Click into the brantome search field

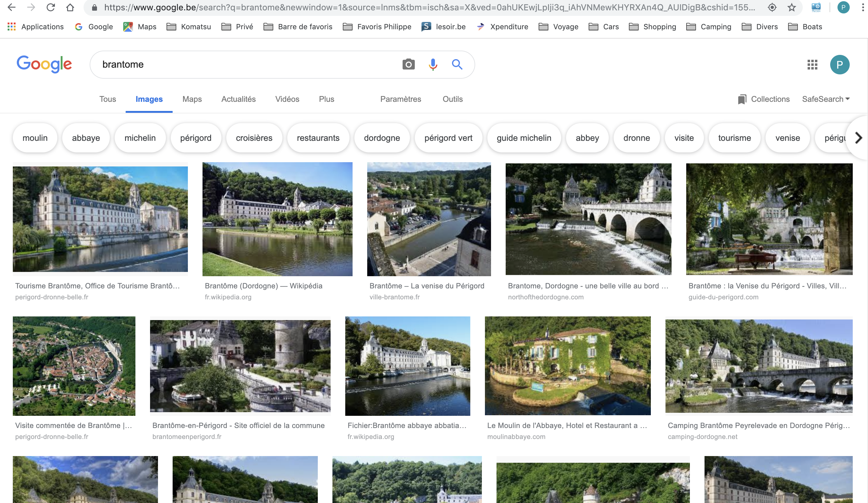point(241,64)
